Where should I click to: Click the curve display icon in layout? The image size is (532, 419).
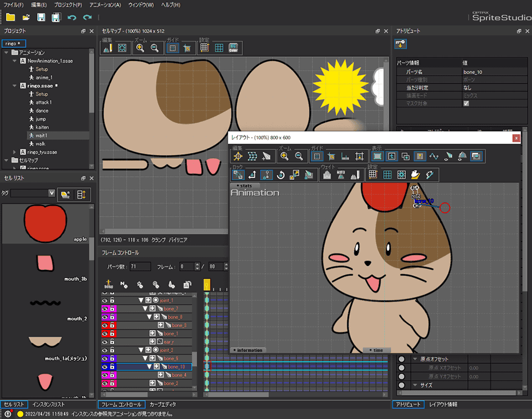[x=434, y=156]
